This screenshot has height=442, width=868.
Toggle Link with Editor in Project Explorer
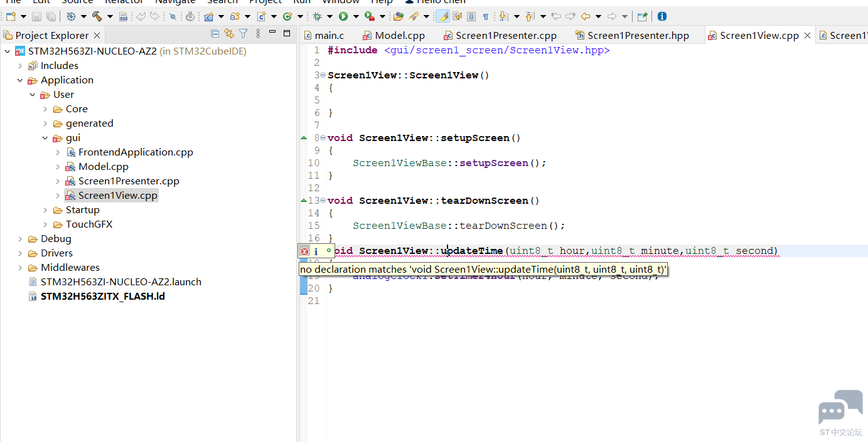[229, 34]
